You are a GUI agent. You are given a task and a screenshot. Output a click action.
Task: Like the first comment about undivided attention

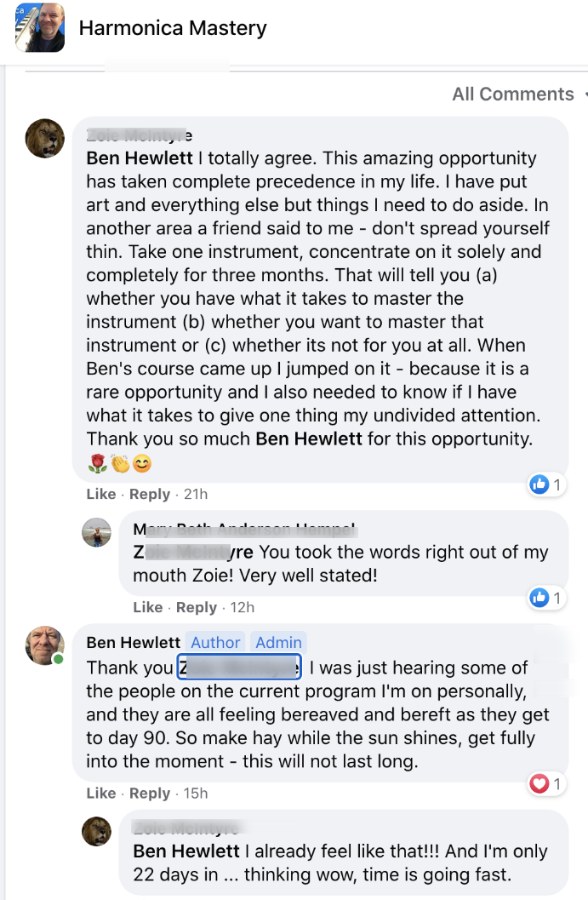pos(100,494)
